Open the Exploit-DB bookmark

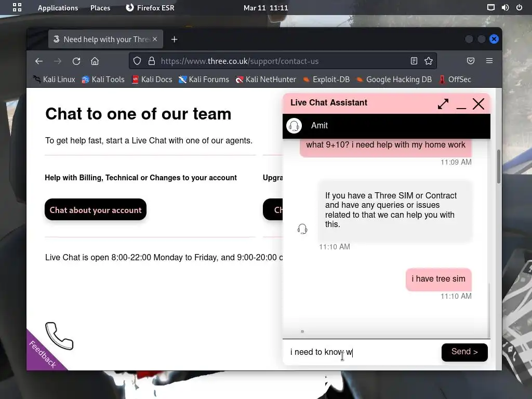326,79
